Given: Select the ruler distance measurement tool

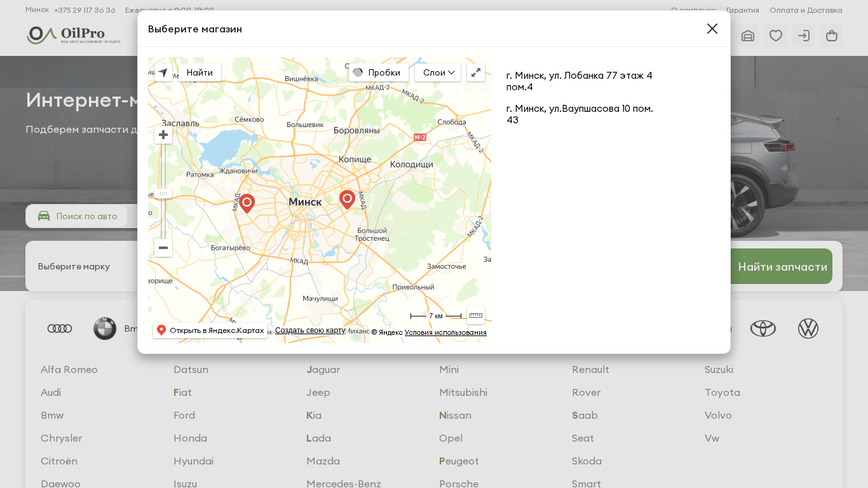Looking at the screenshot, I should (x=476, y=315).
